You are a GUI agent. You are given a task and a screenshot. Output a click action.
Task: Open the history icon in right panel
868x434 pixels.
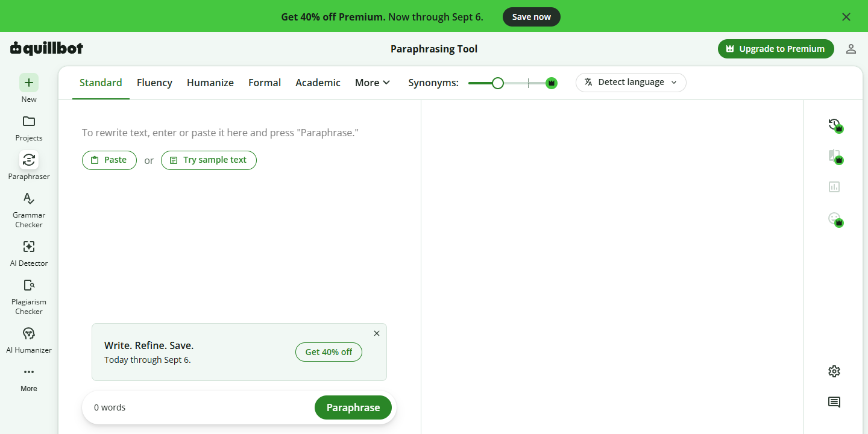pyautogui.click(x=834, y=125)
